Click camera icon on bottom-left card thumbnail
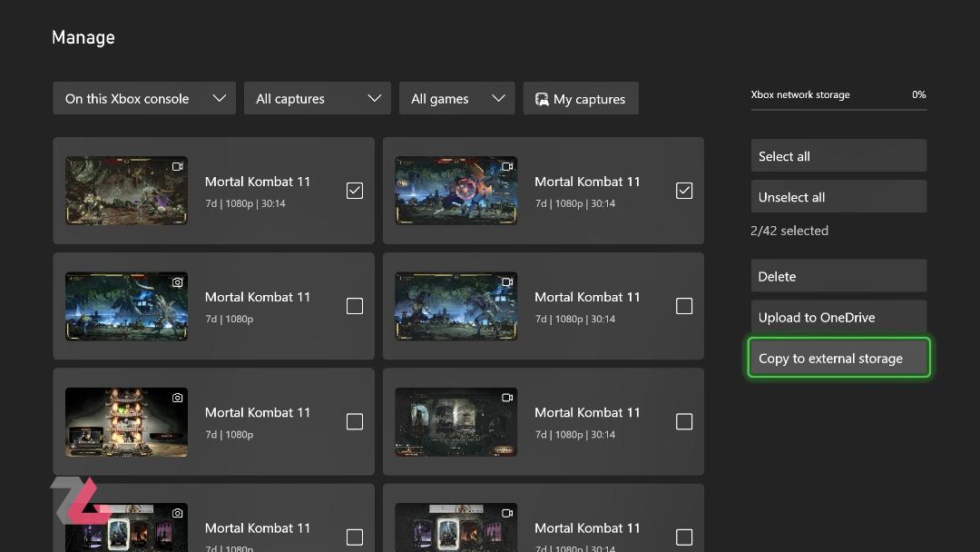 tap(178, 513)
